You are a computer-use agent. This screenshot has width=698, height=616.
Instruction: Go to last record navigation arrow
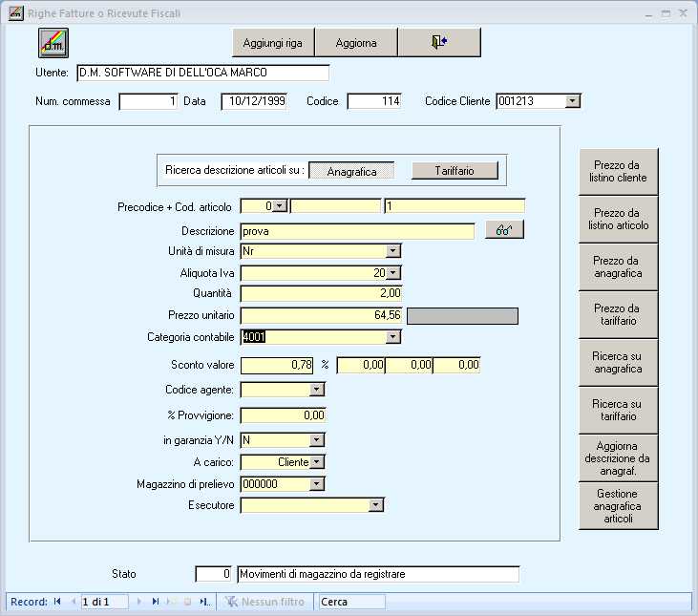(156, 602)
